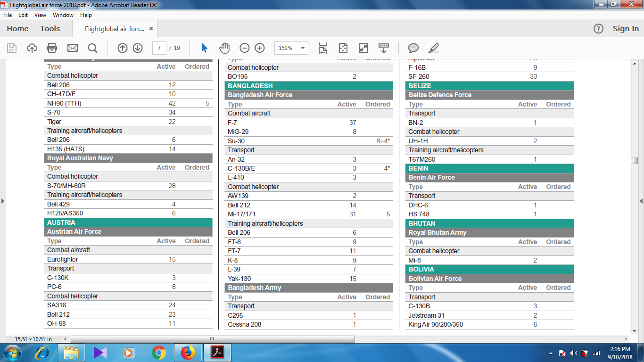Click the page number input field
The image size is (644, 362).
point(159,48)
